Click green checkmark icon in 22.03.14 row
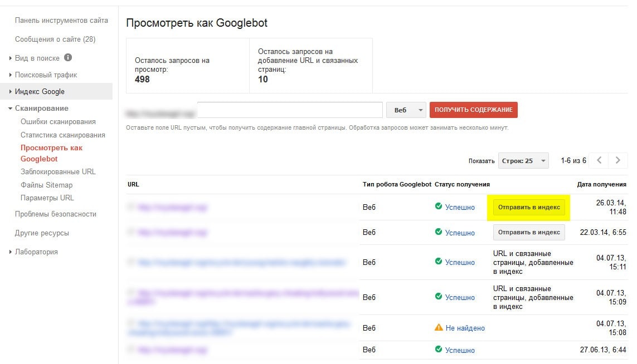This screenshot has width=637, height=364. (438, 232)
